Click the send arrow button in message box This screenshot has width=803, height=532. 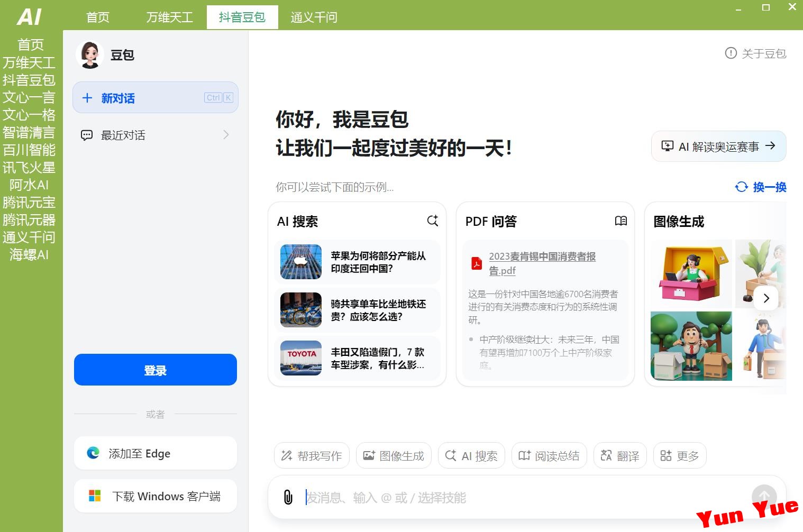click(764, 497)
